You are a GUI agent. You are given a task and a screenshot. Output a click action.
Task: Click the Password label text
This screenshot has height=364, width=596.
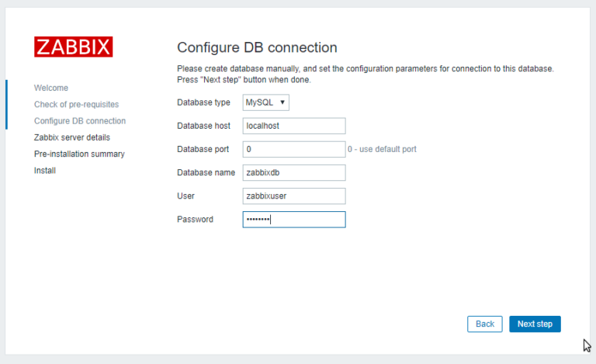pyautogui.click(x=195, y=220)
